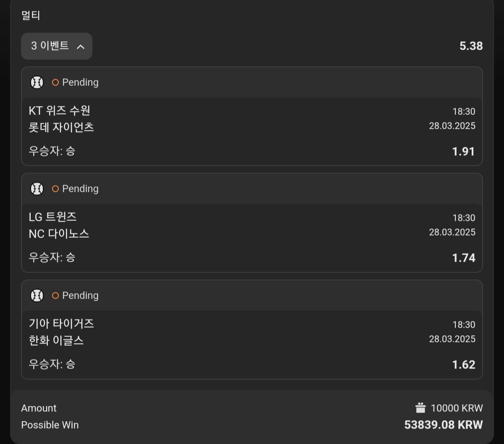Select the LG 트윈즈 team name

coord(53,217)
